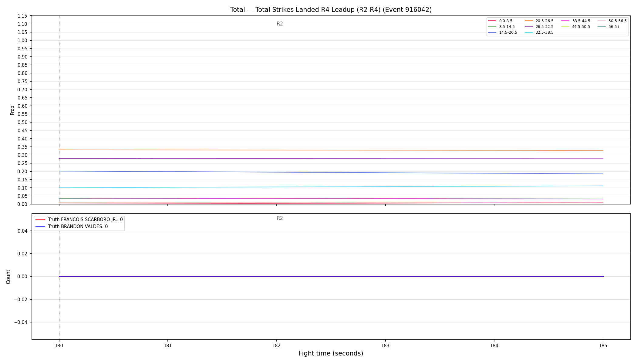
Task: Click y-axis tick label 0.35
Action: tap(22, 147)
